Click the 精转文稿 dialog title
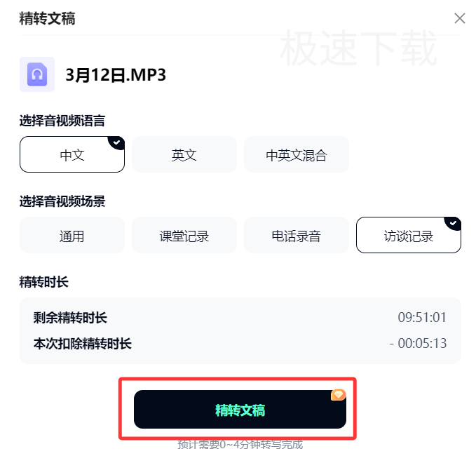Viewport: 476px width, 463px height. (48, 18)
